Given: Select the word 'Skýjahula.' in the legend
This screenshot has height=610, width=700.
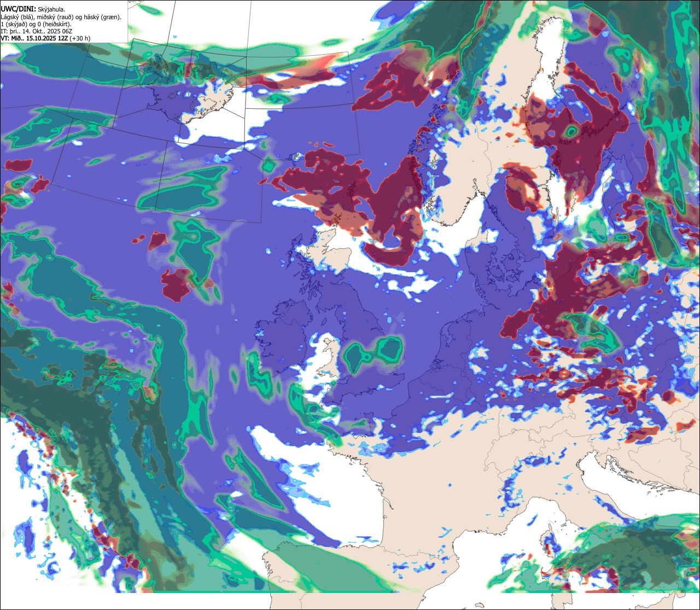Looking at the screenshot, I should tap(51, 10).
